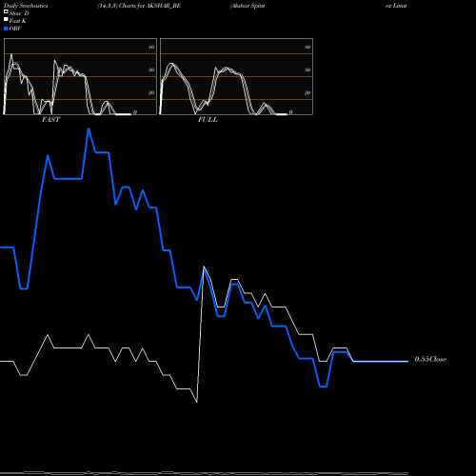Click the 'Fast K' legend text
This screenshot has width=476, height=476.
coord(18,21)
